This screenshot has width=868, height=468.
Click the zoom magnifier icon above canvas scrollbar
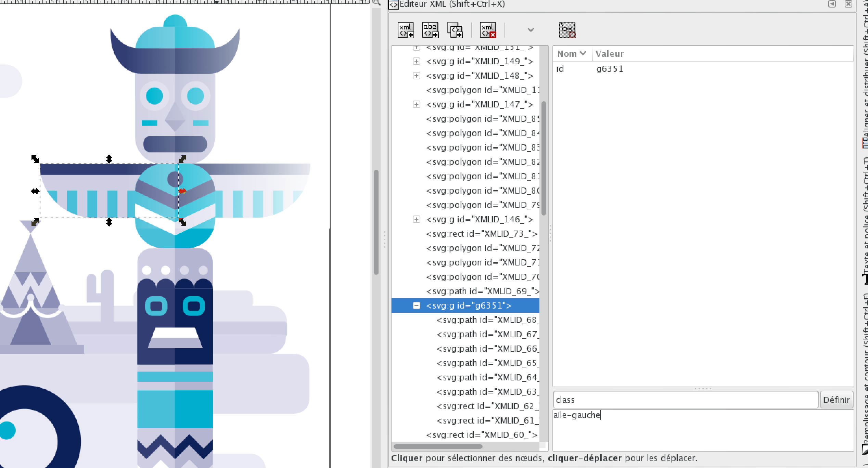[x=376, y=3]
